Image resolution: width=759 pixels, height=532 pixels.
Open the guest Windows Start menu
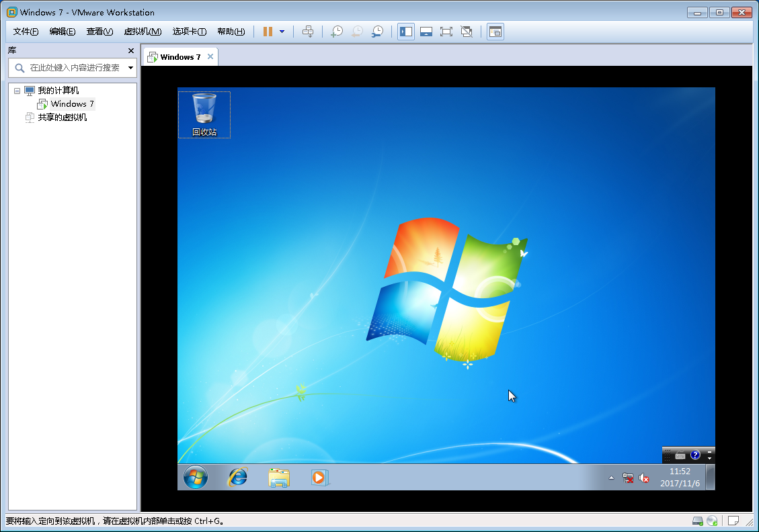196,478
